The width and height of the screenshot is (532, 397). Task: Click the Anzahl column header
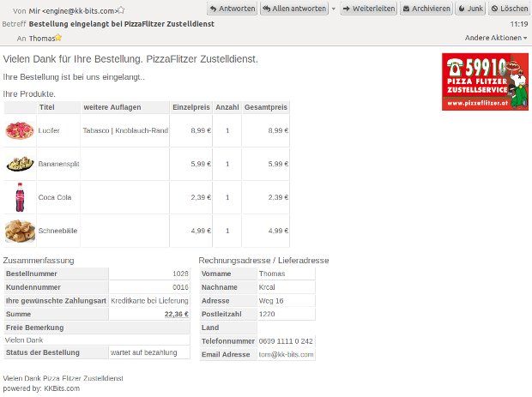click(227, 107)
